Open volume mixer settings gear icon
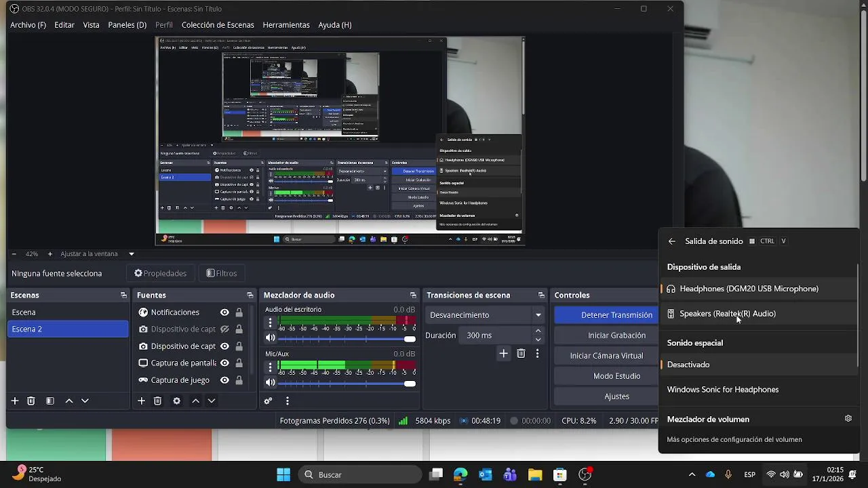The image size is (868, 488). (848, 418)
